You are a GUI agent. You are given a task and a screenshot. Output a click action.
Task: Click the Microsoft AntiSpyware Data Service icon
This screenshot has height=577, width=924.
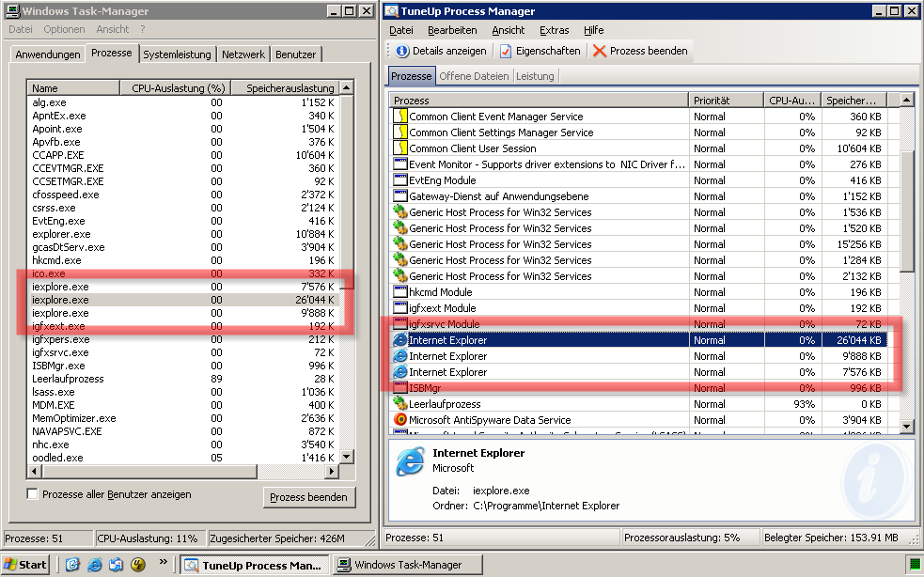point(400,419)
